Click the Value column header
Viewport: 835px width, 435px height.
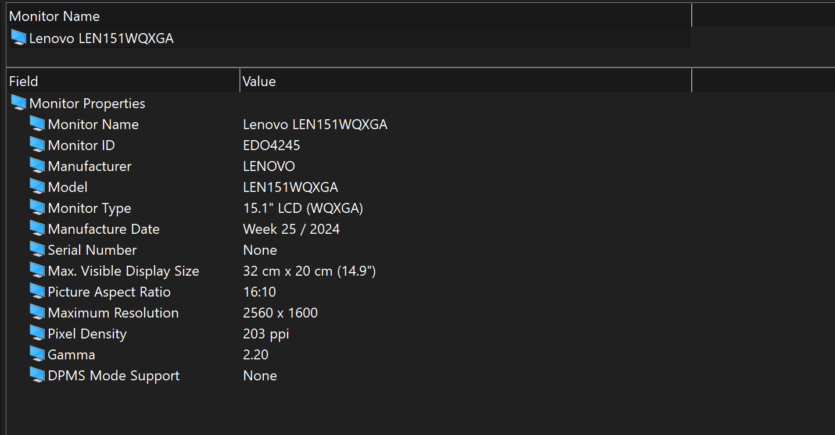(x=465, y=81)
